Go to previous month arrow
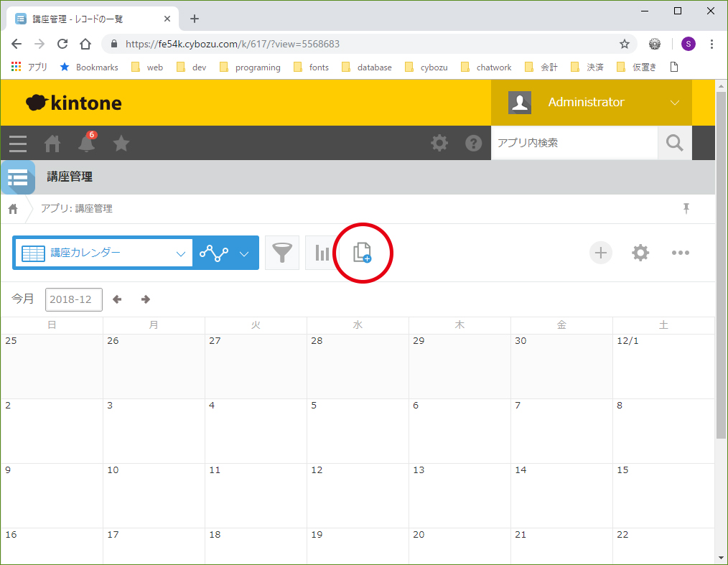This screenshot has height=565, width=728. point(117,299)
